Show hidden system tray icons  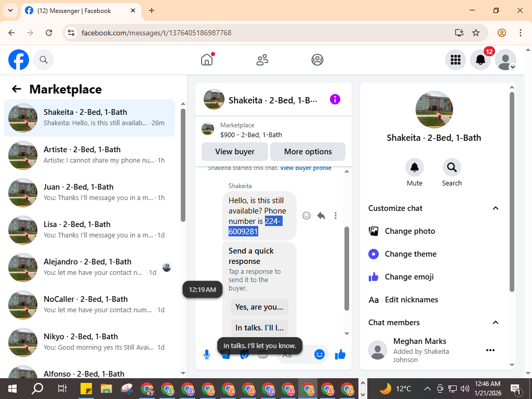[x=428, y=389]
